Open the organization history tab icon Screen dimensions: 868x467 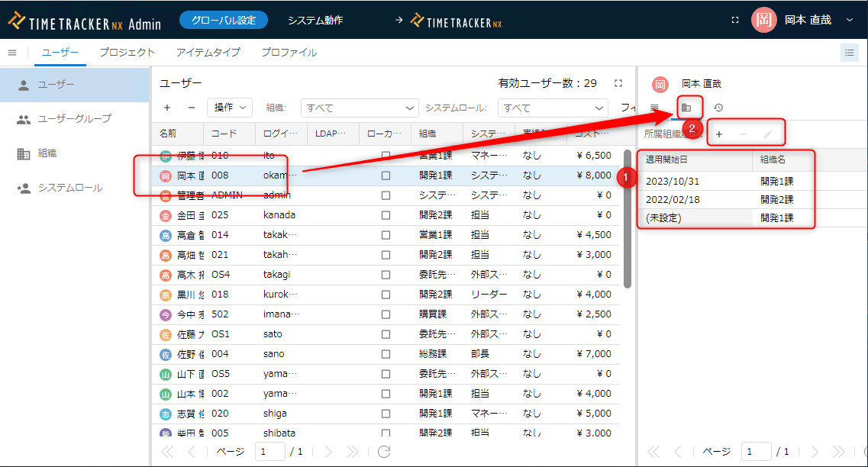click(686, 108)
